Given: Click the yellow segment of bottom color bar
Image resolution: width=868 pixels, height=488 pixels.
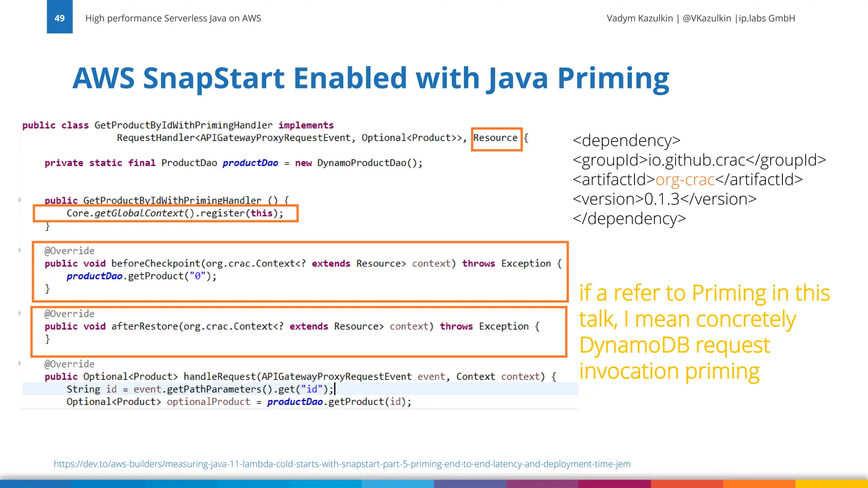Looking at the screenshot, I should point(831,484).
